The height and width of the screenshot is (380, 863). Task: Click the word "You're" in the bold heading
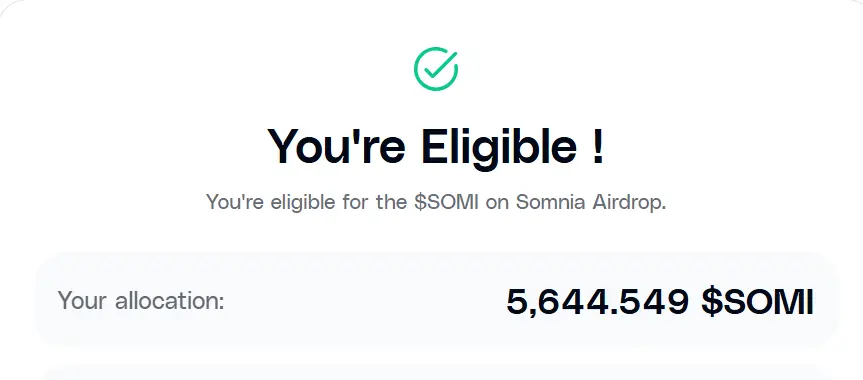337,146
